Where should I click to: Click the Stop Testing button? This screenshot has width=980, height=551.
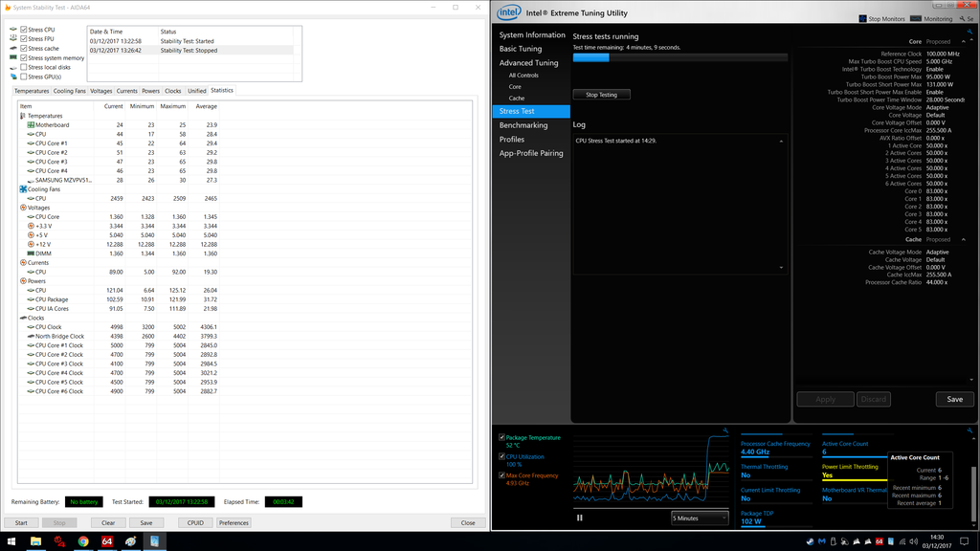601,95
